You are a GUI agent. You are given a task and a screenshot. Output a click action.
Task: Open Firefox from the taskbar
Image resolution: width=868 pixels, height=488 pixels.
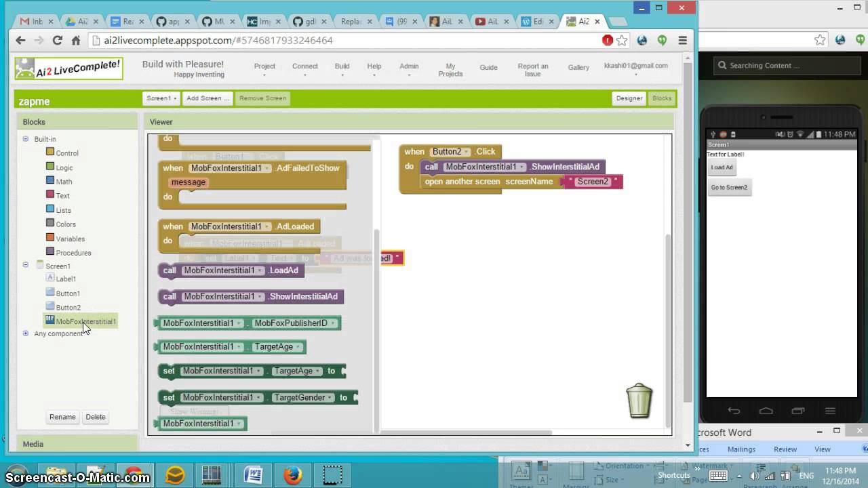293,475
